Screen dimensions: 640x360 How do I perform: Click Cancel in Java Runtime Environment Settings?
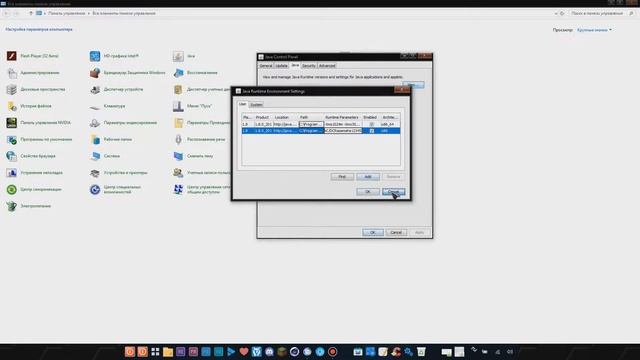(393, 192)
